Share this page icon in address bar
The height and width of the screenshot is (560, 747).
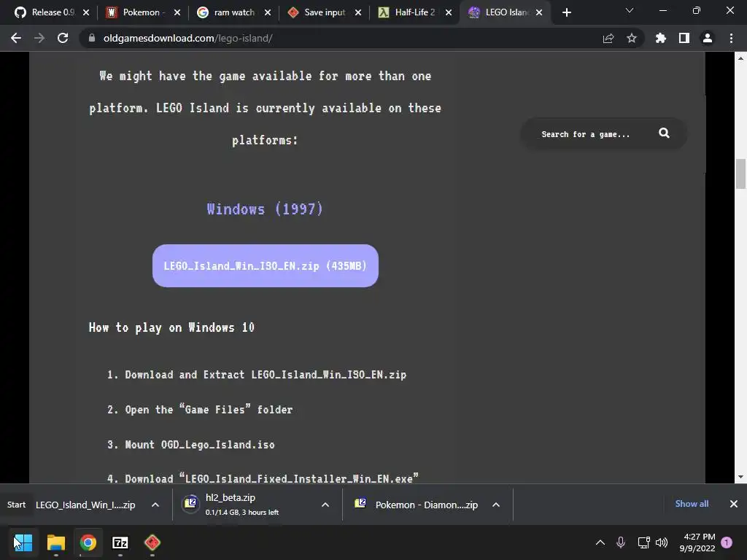tap(608, 38)
